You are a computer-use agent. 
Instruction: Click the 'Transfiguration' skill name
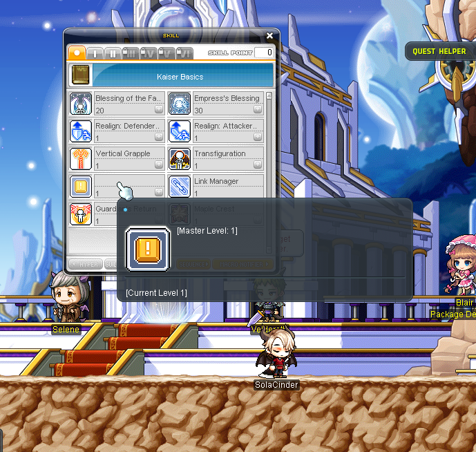(x=220, y=153)
